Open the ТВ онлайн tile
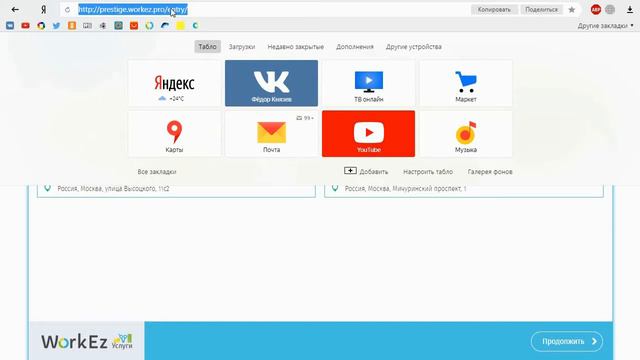The image size is (640, 360). [x=369, y=83]
